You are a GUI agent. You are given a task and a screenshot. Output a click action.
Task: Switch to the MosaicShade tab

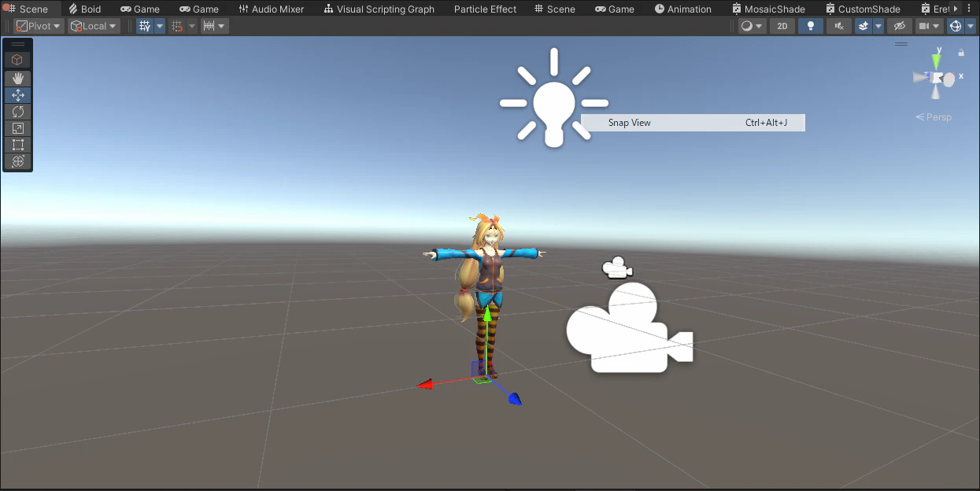tap(768, 9)
